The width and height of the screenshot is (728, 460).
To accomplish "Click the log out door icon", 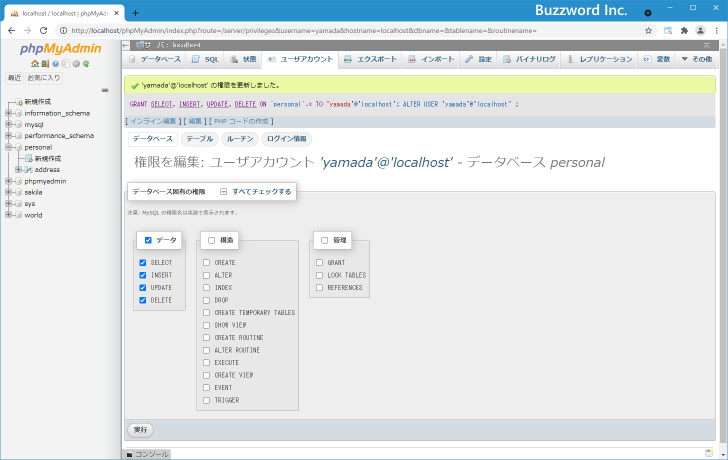I will point(45,64).
